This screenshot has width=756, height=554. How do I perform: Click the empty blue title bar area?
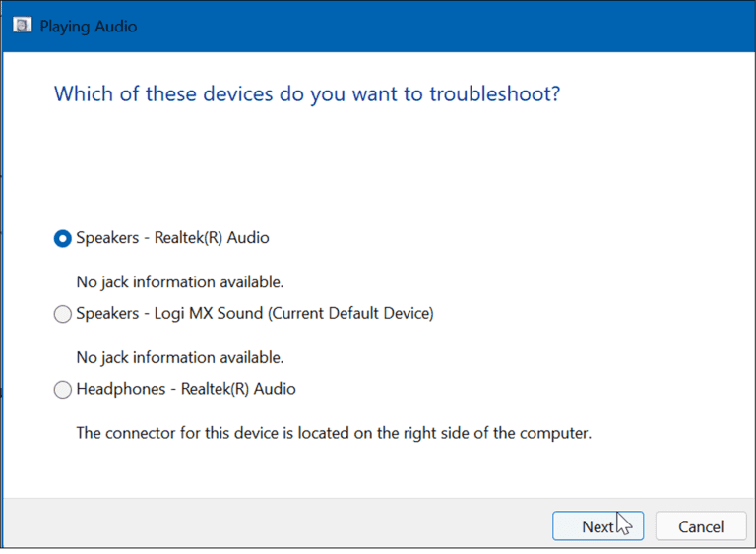pyautogui.click(x=434, y=26)
